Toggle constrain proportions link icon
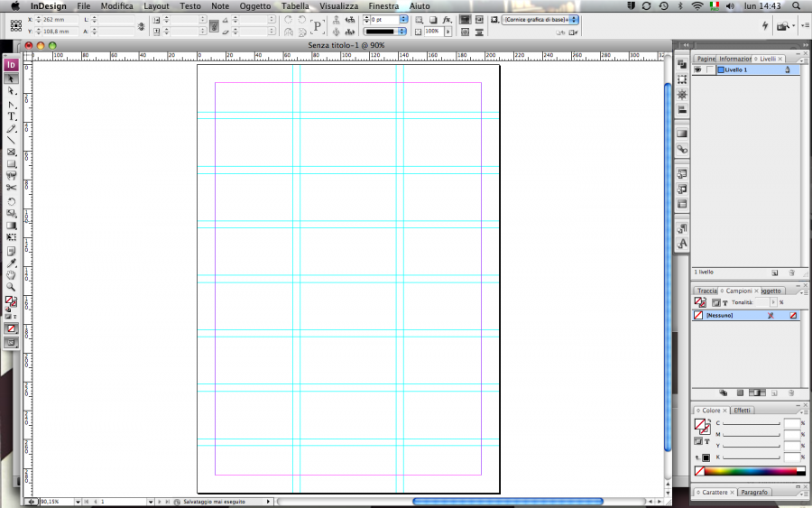 coord(141,25)
